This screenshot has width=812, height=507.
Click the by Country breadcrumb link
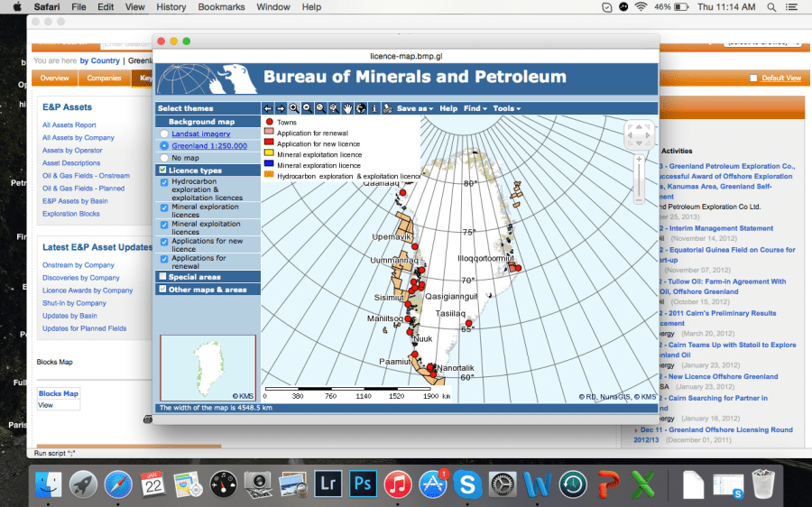click(x=99, y=60)
